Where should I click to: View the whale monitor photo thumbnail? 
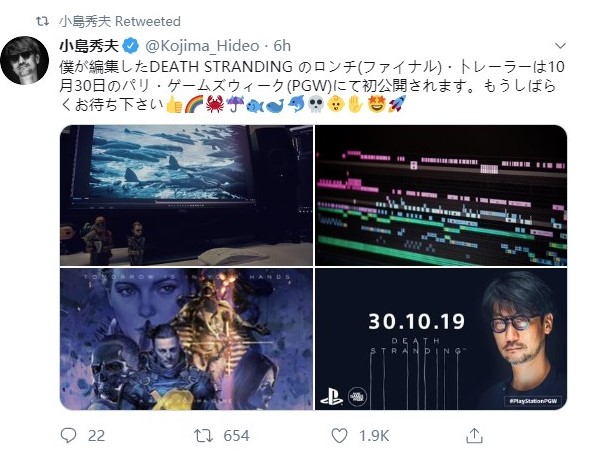point(186,195)
